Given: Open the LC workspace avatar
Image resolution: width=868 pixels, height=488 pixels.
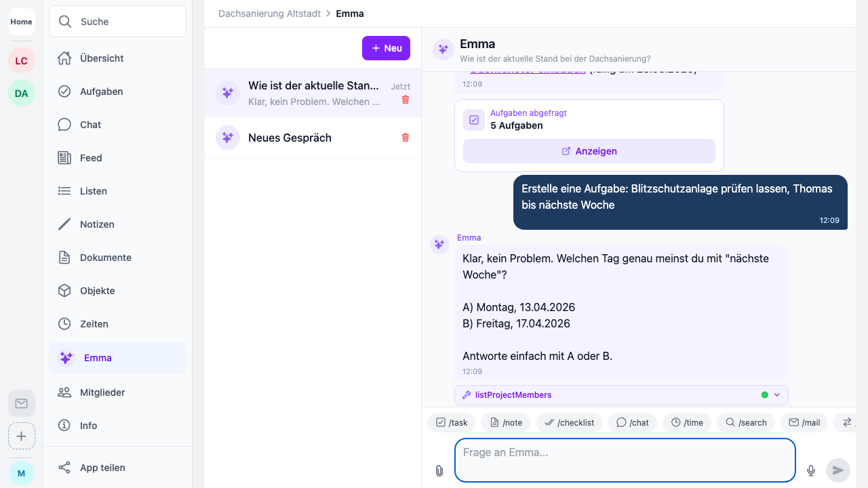Looking at the screenshot, I should [x=22, y=61].
